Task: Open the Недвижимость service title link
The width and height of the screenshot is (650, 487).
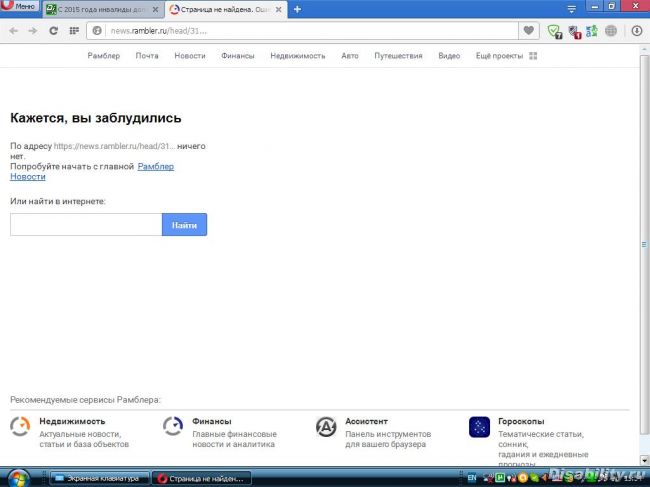Action: point(72,421)
